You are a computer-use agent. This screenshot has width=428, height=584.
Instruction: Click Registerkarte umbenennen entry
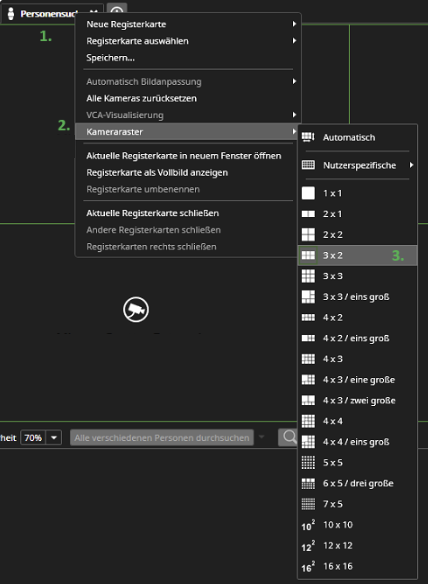143,189
